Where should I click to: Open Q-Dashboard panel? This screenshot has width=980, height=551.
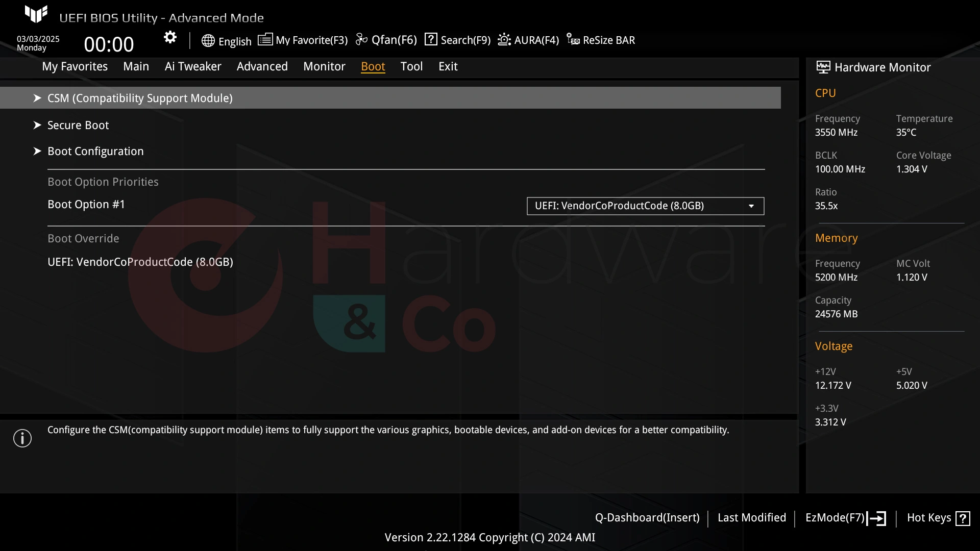[646, 517]
